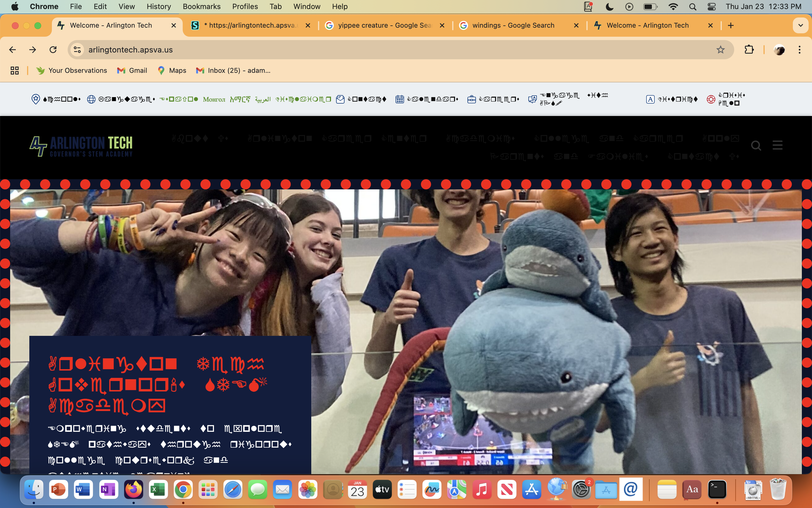Viewport: 812px width, 508px height.
Task: Click the globe languages icon on the site
Action: (91, 99)
